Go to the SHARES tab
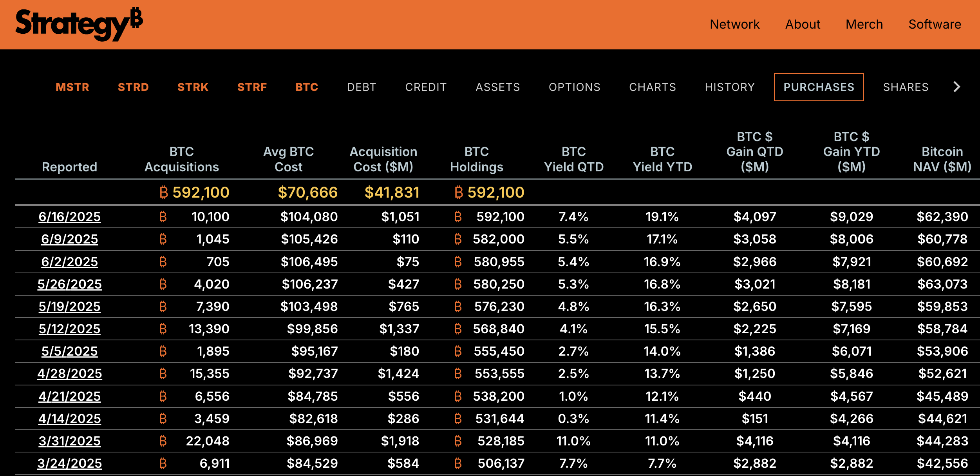This screenshot has width=980, height=476. pos(906,87)
